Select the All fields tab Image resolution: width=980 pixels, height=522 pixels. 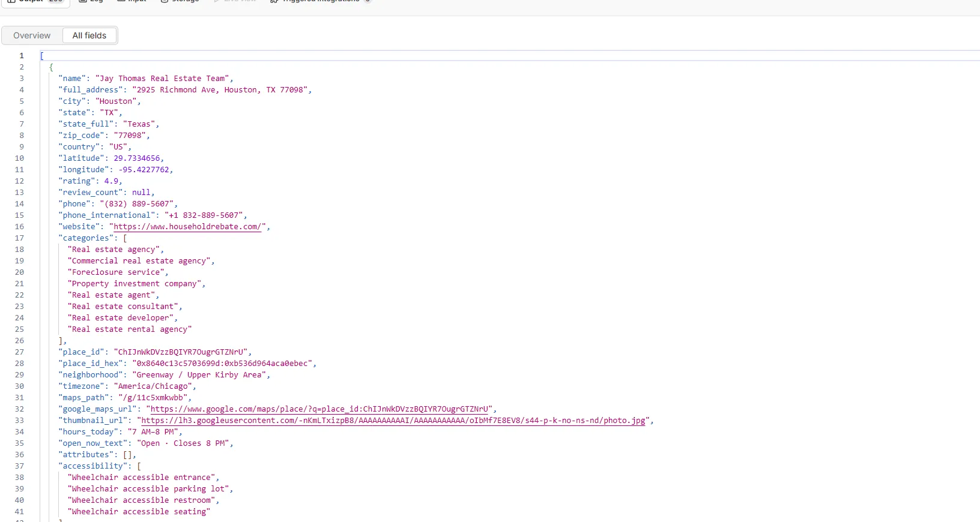(x=89, y=35)
